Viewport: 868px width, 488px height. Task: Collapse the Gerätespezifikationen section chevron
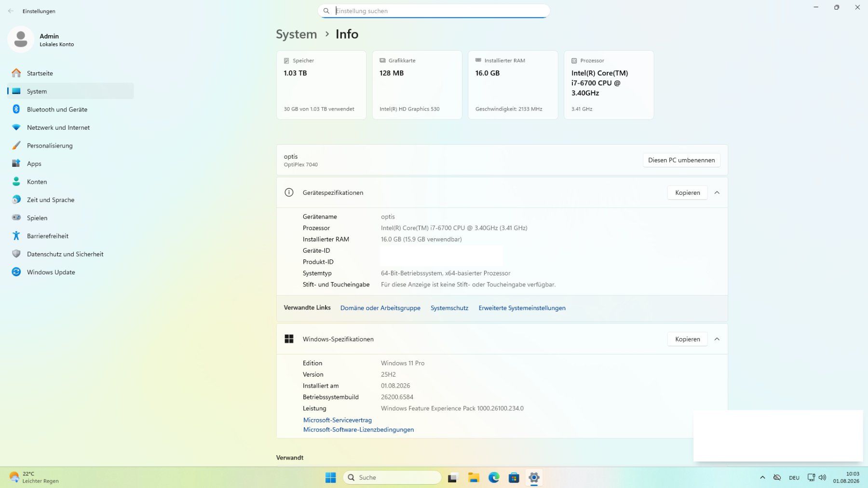click(717, 192)
